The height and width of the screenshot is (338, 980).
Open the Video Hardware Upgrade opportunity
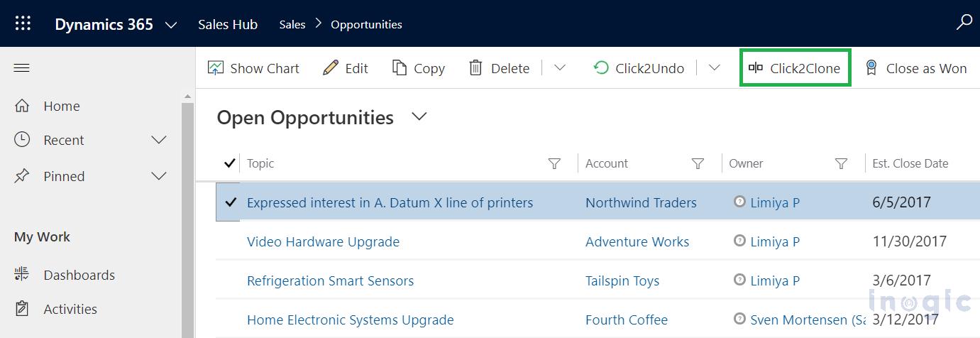click(323, 241)
